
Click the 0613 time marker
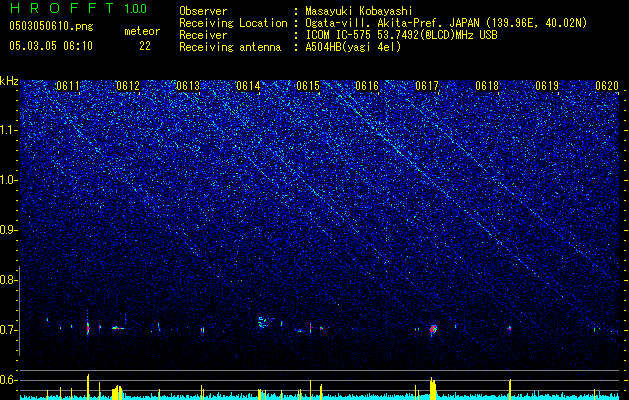(x=188, y=86)
